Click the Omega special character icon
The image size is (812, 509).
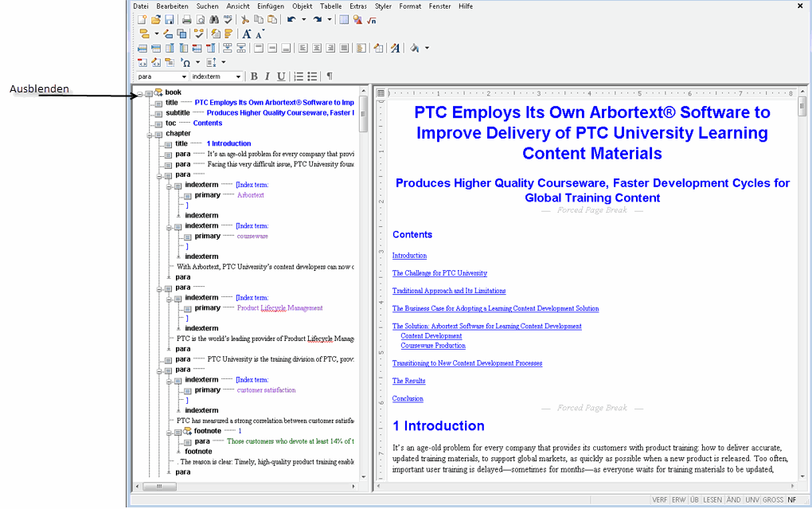(186, 63)
